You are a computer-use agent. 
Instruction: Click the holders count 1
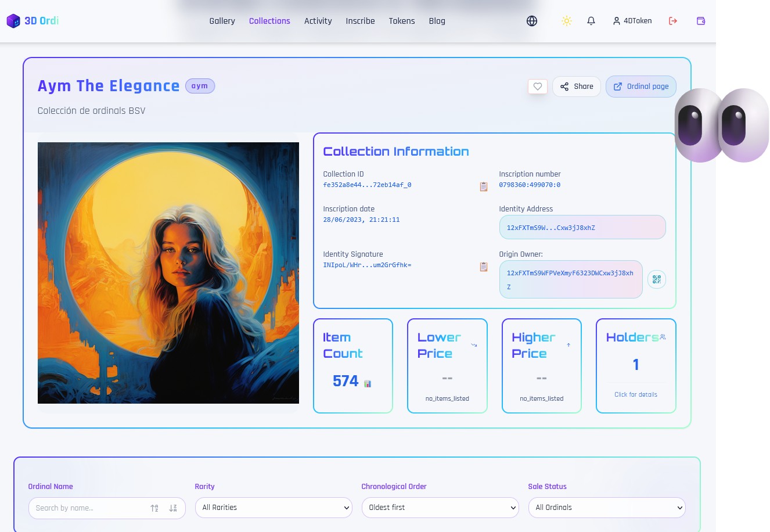[636, 365]
